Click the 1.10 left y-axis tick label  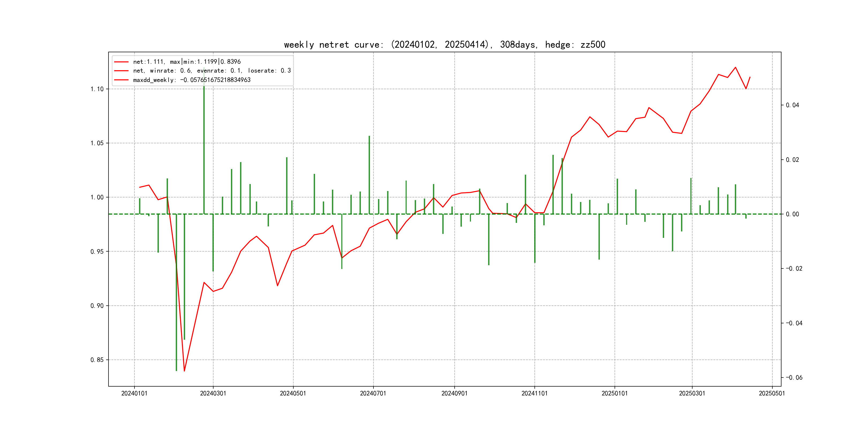(97, 89)
